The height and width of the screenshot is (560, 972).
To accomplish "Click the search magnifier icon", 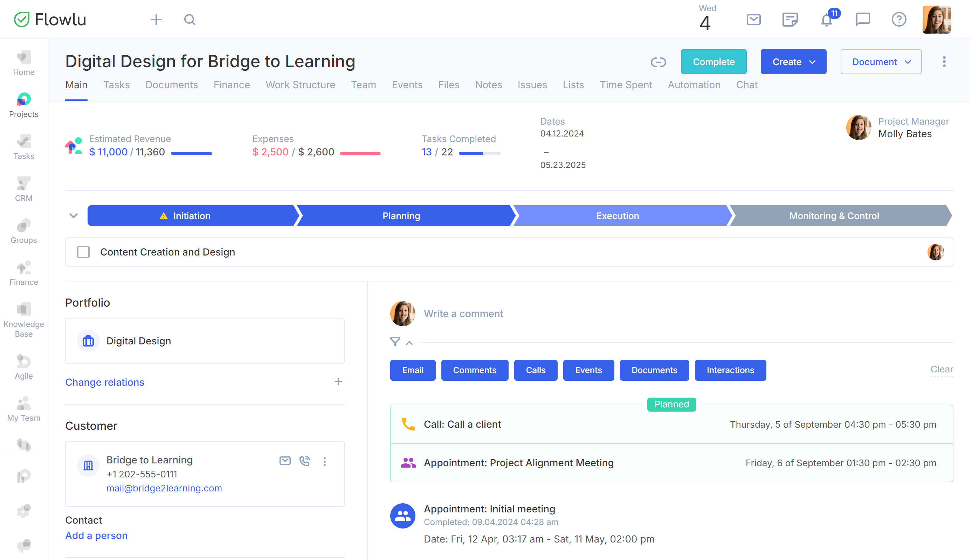I will [x=190, y=20].
